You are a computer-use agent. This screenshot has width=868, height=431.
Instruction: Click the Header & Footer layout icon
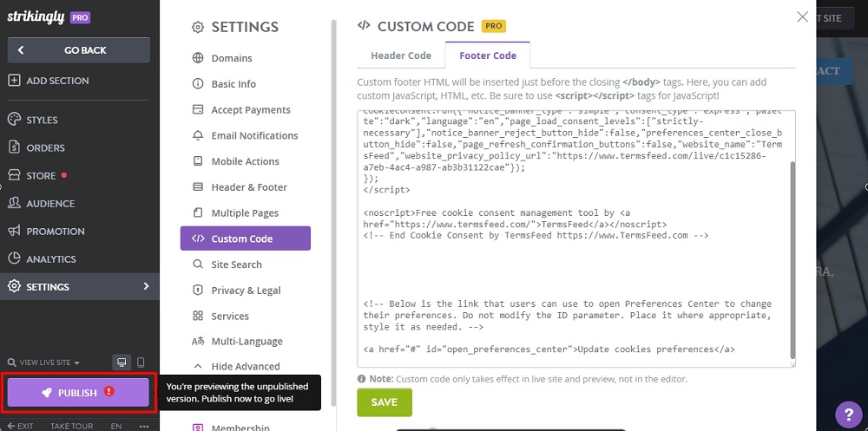(x=198, y=187)
